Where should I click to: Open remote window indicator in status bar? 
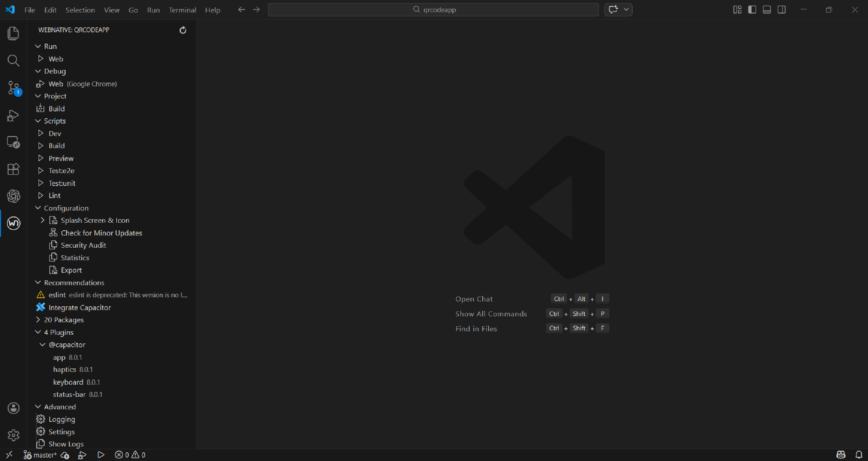tap(9, 455)
